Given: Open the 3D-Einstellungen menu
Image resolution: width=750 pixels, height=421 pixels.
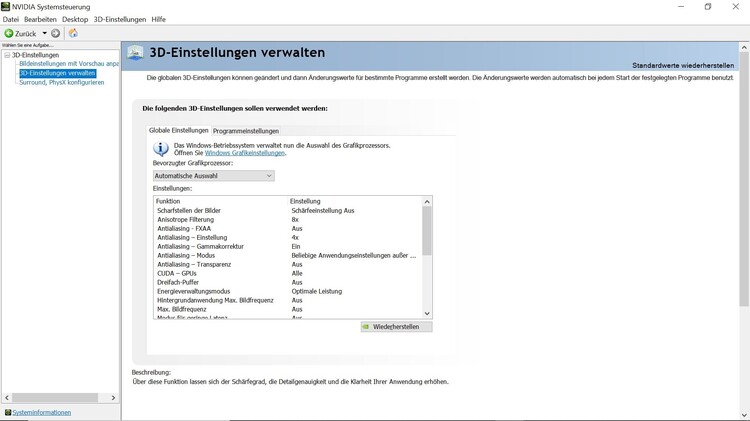Looking at the screenshot, I should [x=120, y=20].
